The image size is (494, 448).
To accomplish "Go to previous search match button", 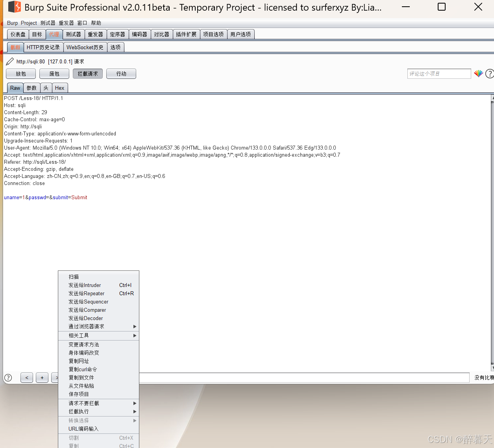I will tap(27, 378).
